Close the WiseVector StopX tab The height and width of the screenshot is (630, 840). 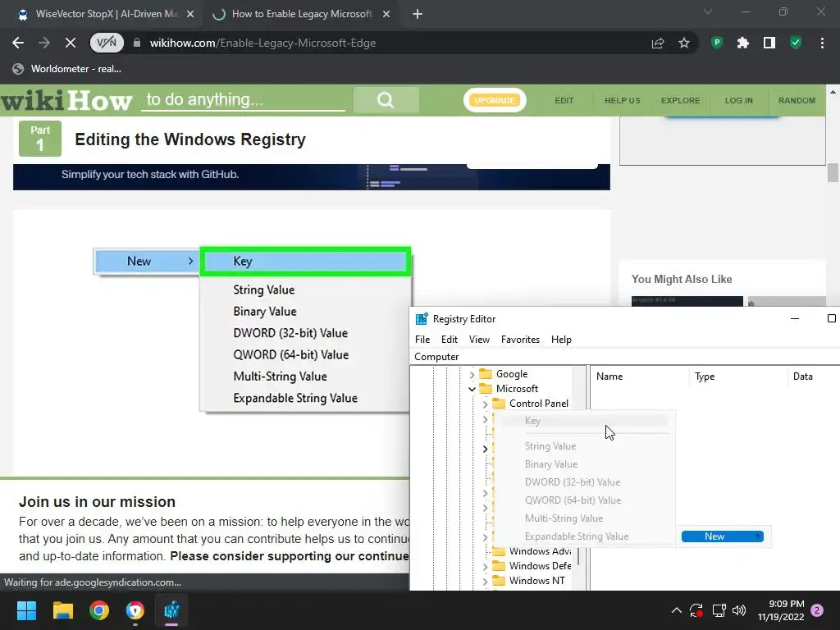click(190, 14)
